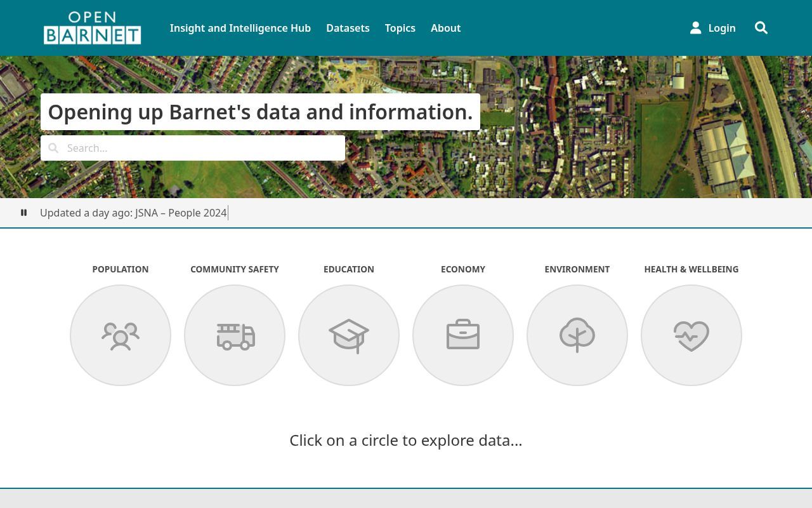Select the Environment tree circle
Viewport: 812px width, 508px height.
(x=577, y=335)
